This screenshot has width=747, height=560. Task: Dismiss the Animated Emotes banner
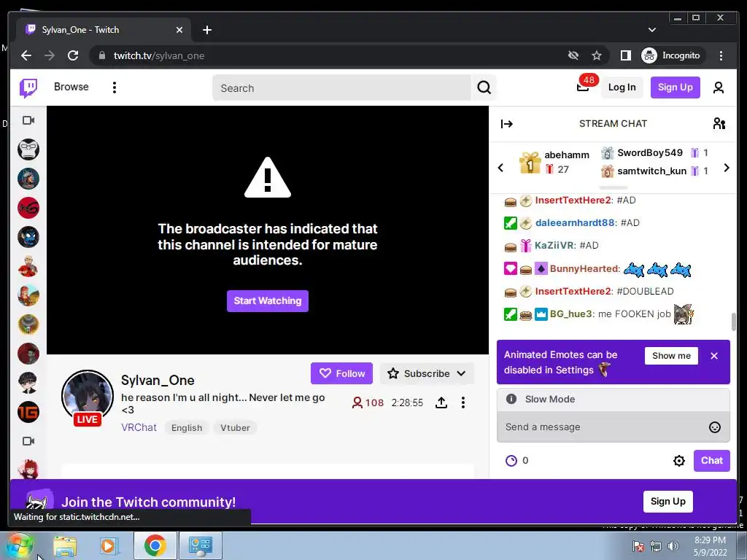tap(714, 356)
